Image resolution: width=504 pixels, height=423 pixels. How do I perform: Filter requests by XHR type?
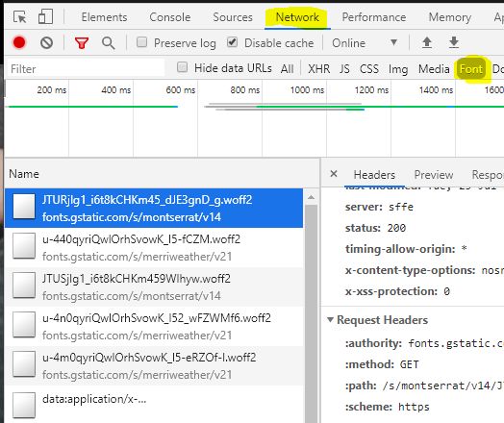click(x=319, y=68)
